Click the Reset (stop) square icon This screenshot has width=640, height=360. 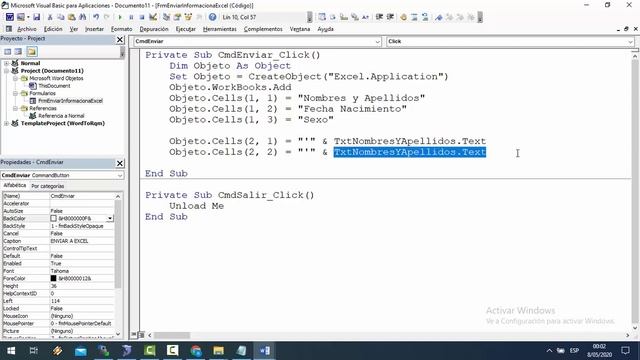142,17
